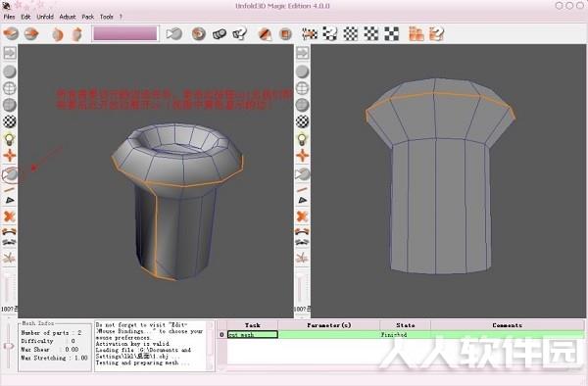The width and height of the screenshot is (588, 386).
Task: Select the cut mesh task cell
Action: click(x=253, y=335)
